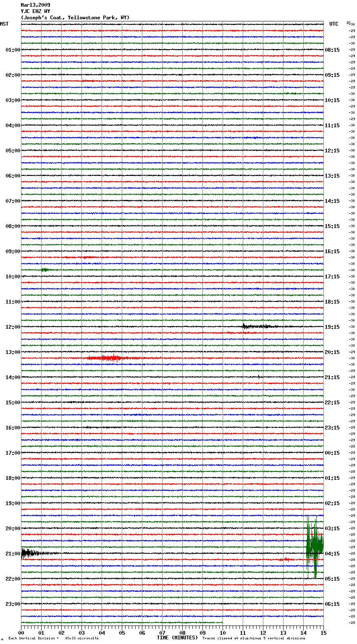The image size is (357, 644).
Task: Click minute tick 00 on bottom axis
Action: click(21, 633)
